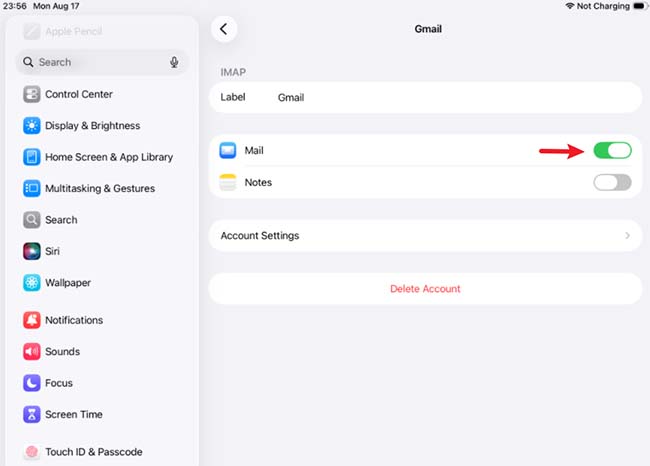Select Siri in the sidebar

tap(102, 251)
